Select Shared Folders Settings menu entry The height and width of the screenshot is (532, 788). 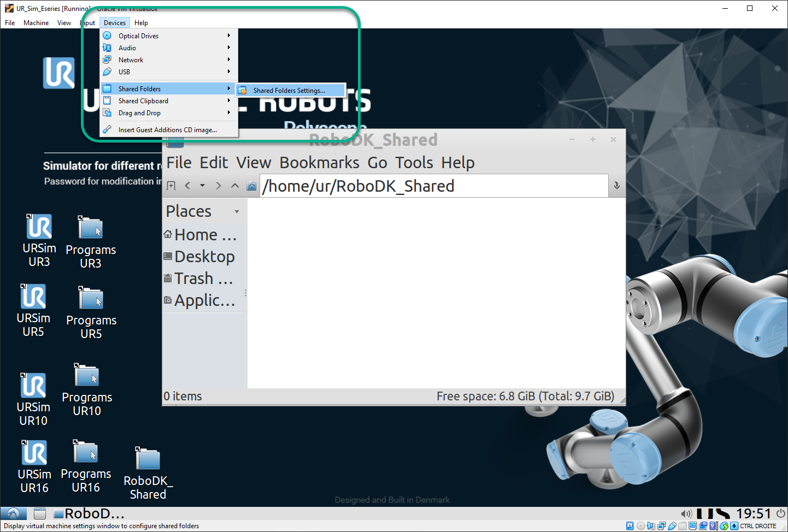pyautogui.click(x=289, y=91)
